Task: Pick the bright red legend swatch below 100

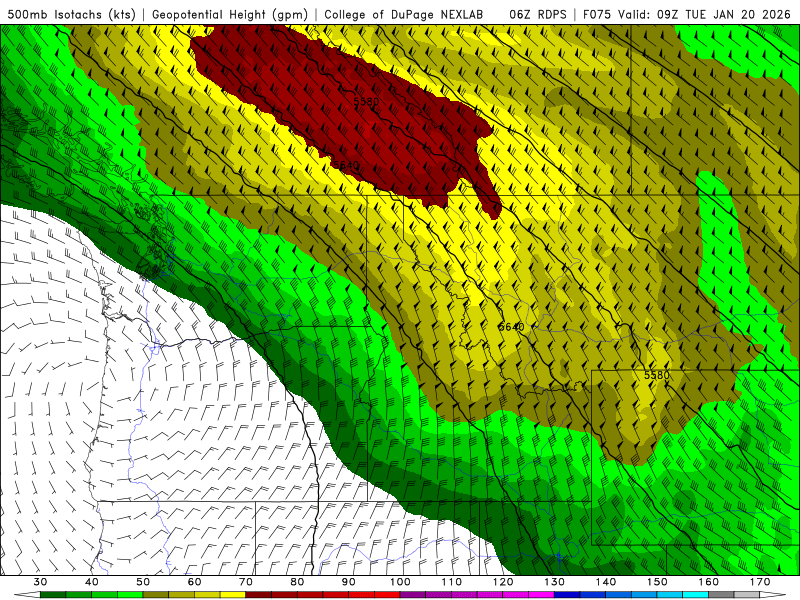Action: 387,595
